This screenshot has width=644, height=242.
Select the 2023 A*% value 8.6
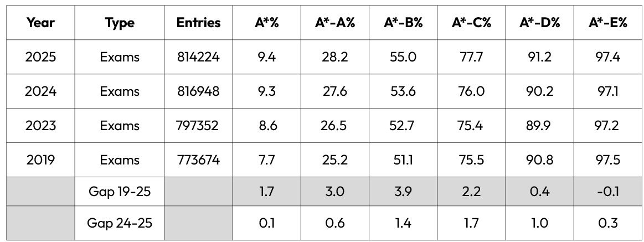tap(266, 126)
